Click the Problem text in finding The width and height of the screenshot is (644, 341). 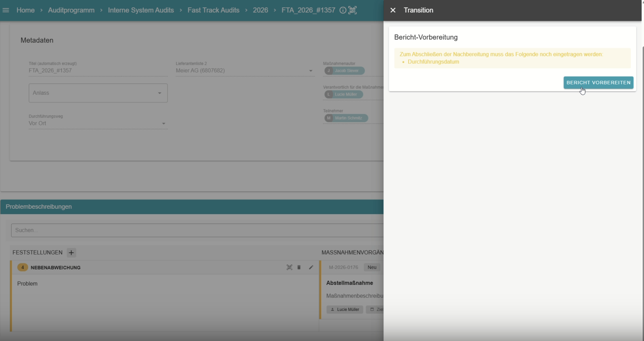[x=27, y=283]
